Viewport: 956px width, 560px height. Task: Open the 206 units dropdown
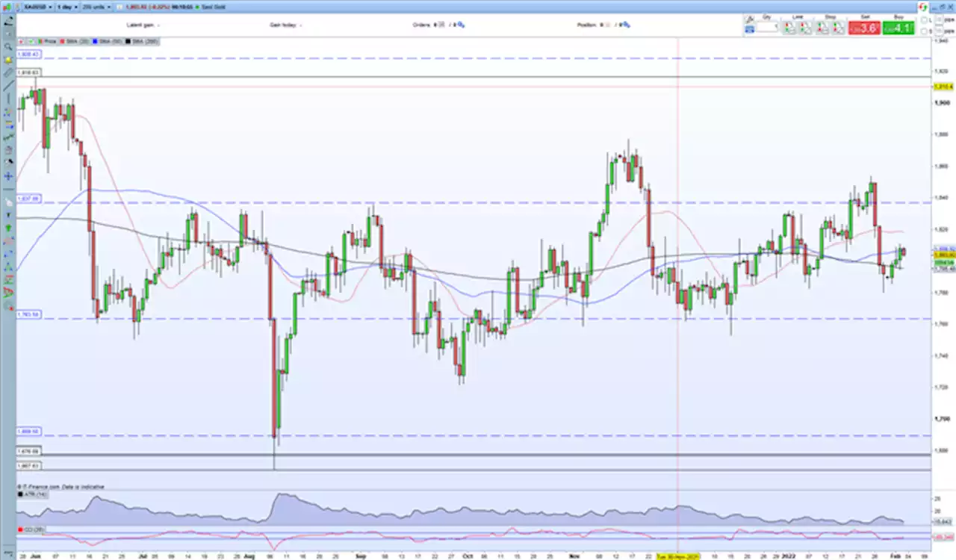(x=96, y=7)
